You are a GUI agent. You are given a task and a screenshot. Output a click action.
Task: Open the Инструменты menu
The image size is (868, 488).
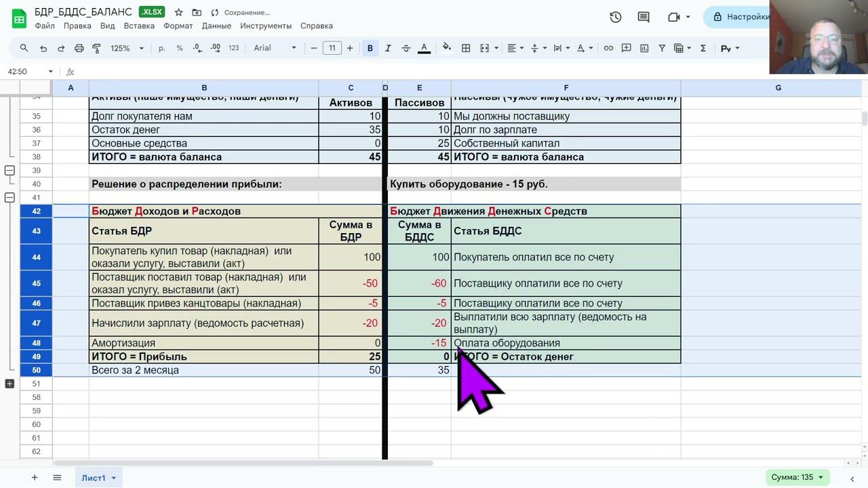point(266,26)
